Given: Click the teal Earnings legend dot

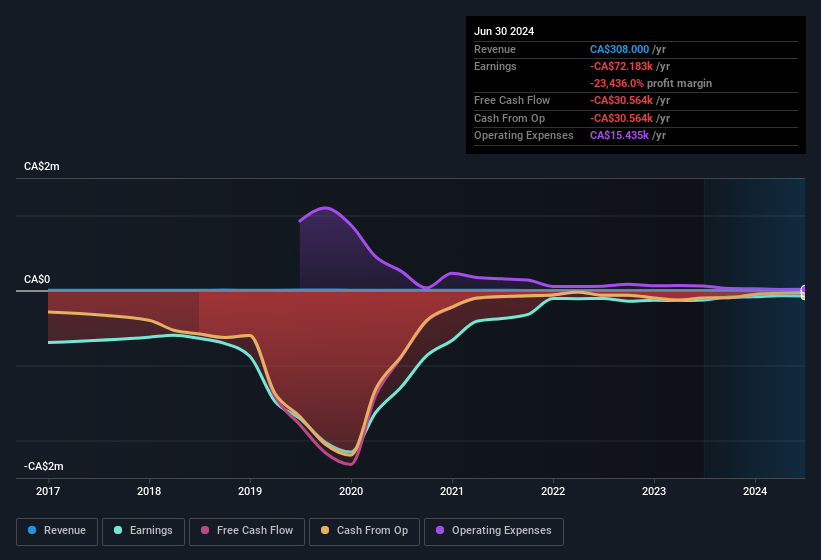Looking at the screenshot, I should [x=118, y=530].
